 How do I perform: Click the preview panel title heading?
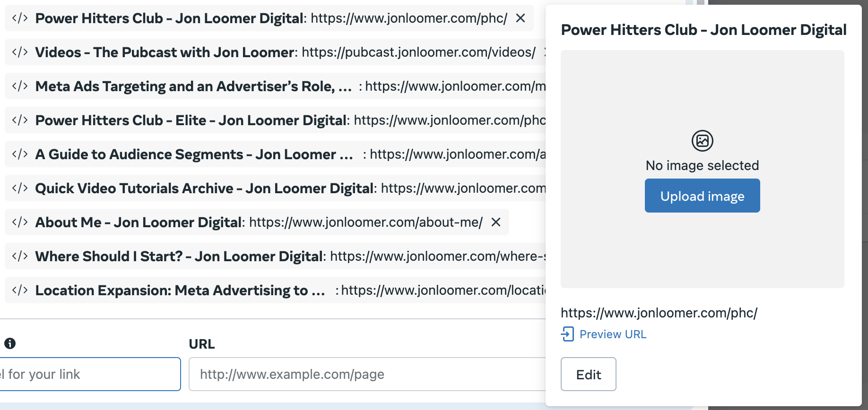click(x=703, y=30)
